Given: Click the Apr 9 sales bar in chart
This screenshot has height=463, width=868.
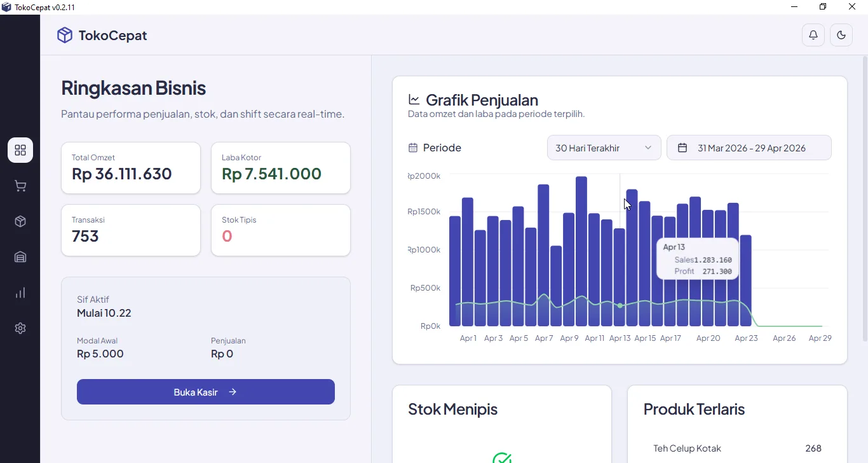Looking at the screenshot, I should coord(569,270).
